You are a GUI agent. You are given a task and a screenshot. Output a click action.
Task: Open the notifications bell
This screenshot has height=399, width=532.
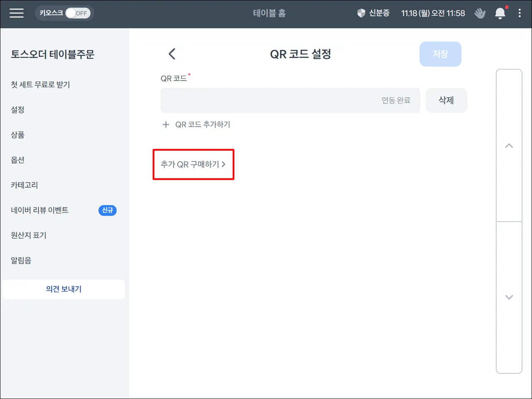tap(500, 13)
